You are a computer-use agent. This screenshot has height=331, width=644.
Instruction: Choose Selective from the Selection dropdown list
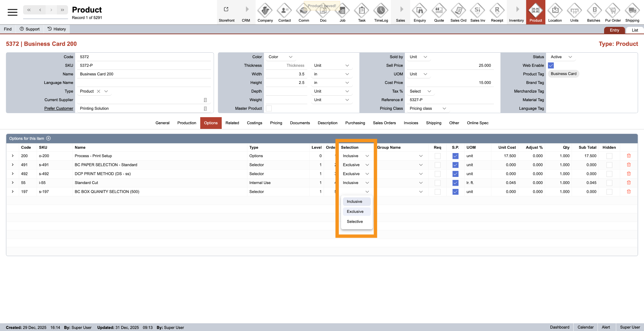click(x=355, y=222)
